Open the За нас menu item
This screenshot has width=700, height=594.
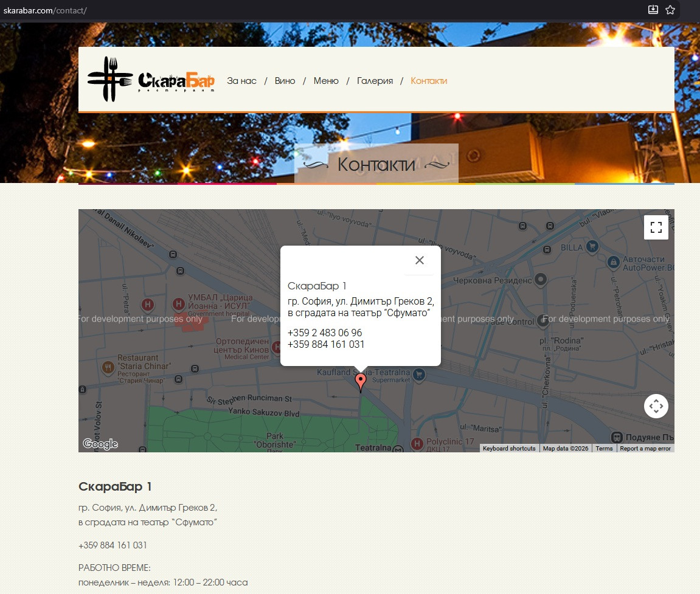click(241, 81)
